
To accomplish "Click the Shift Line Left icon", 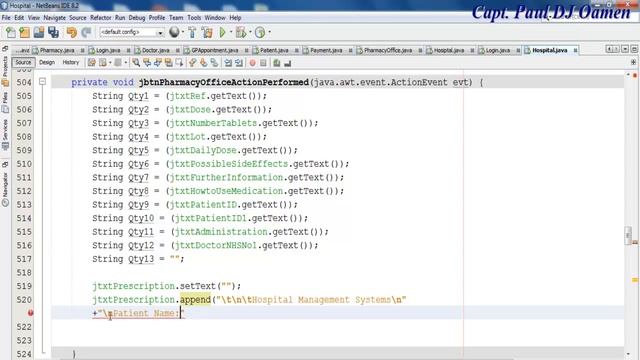I will (228, 63).
